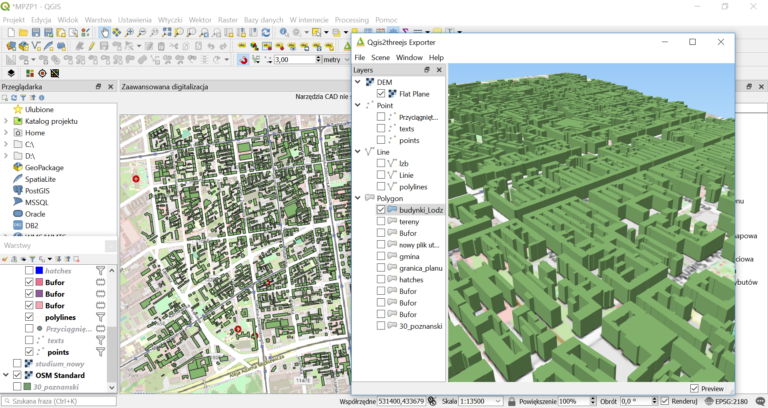This screenshot has width=768, height=408.
Task: Open project folder icon in toolbar
Action: coord(23,32)
